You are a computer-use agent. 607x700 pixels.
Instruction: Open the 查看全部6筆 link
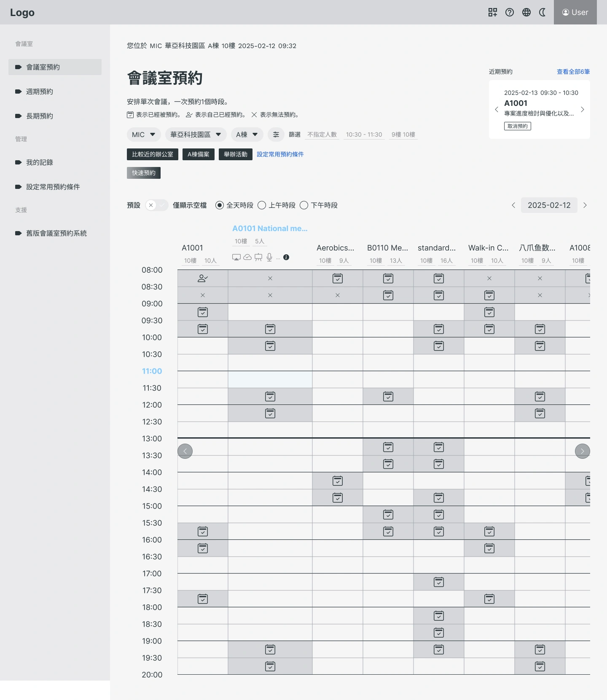click(x=573, y=72)
